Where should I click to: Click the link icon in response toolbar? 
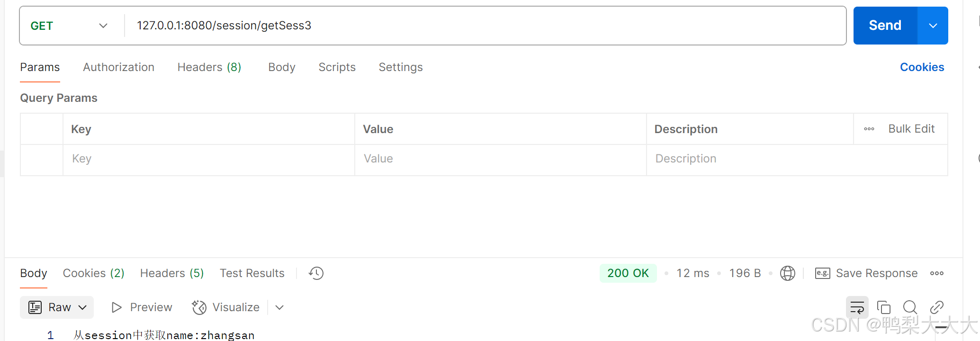point(936,307)
